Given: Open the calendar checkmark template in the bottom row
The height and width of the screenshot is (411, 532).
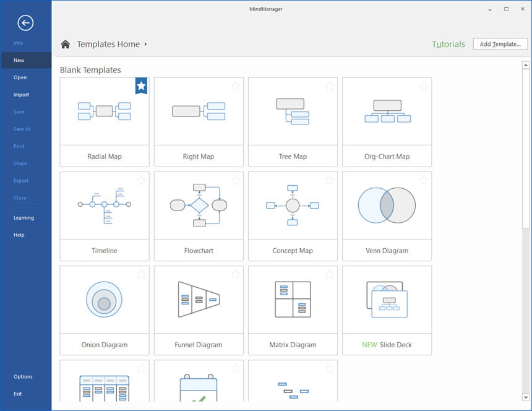Looking at the screenshot, I should [199, 388].
